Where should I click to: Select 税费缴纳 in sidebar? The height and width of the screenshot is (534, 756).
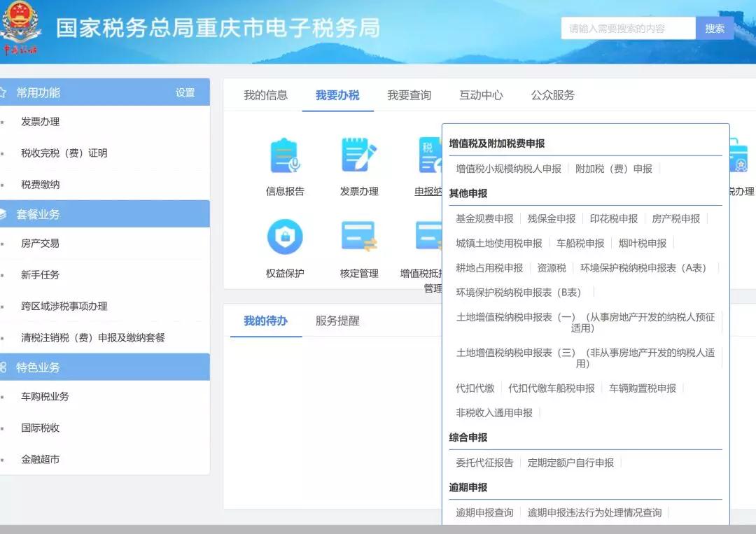(x=40, y=184)
